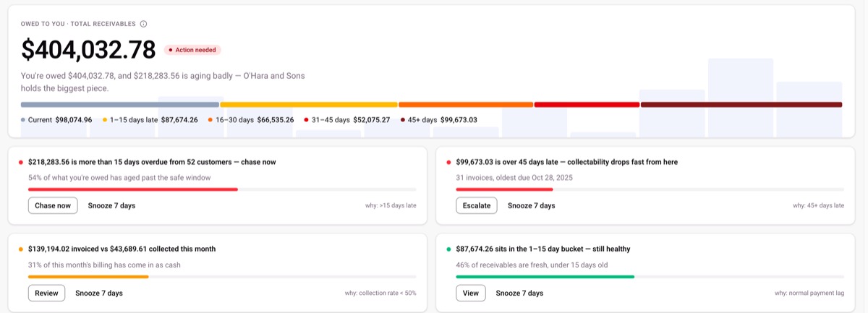Snooze the invoiced vs collected alert
This screenshot has width=868, height=313.
pyautogui.click(x=99, y=293)
